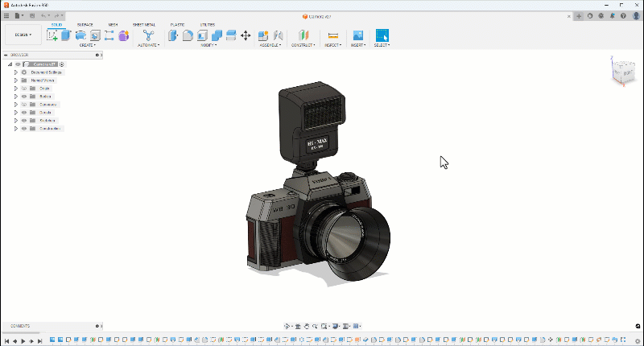Screen dimensions: 644x346
Task: Click the Offset Plane icon under Construct
Action: pos(303,35)
